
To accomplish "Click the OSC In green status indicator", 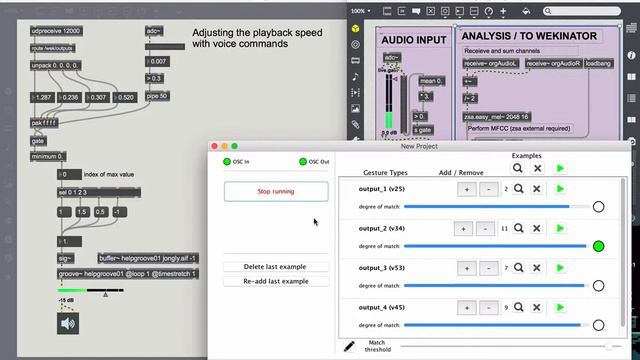I will [x=227, y=162].
